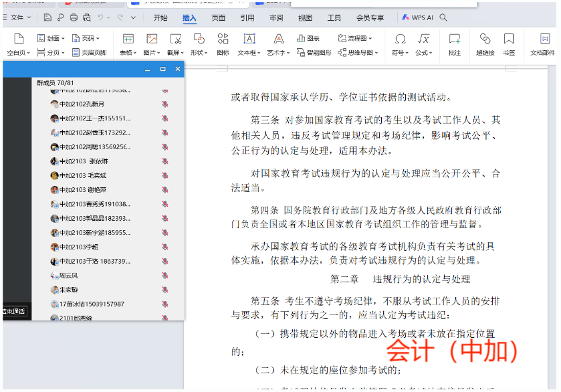Click the WordArt (艺术字) icon

(x=279, y=39)
